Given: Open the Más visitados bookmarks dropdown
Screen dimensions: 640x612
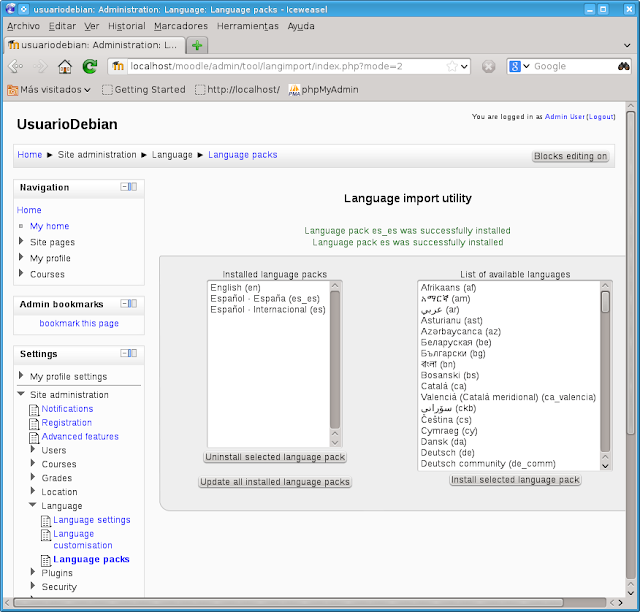Looking at the screenshot, I should click(49, 89).
